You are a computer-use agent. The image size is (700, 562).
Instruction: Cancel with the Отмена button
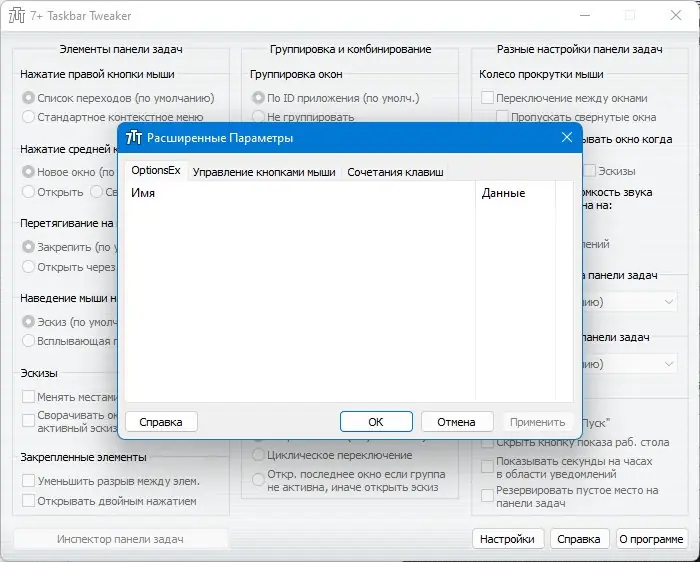click(x=457, y=422)
